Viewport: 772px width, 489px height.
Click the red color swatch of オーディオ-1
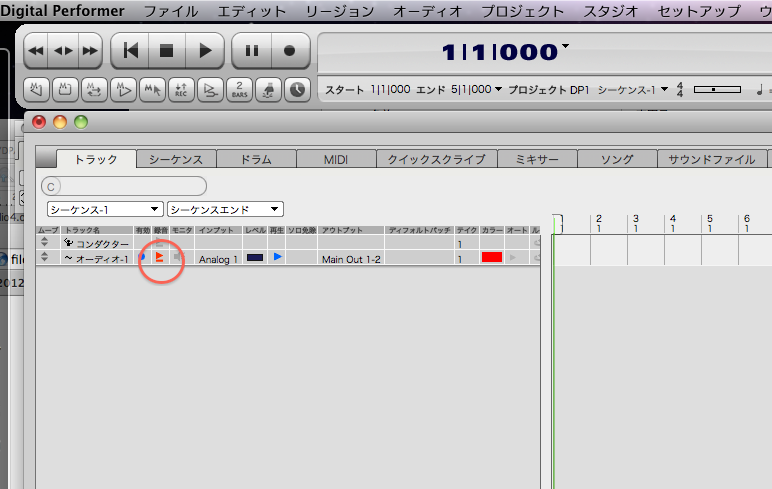click(492, 257)
